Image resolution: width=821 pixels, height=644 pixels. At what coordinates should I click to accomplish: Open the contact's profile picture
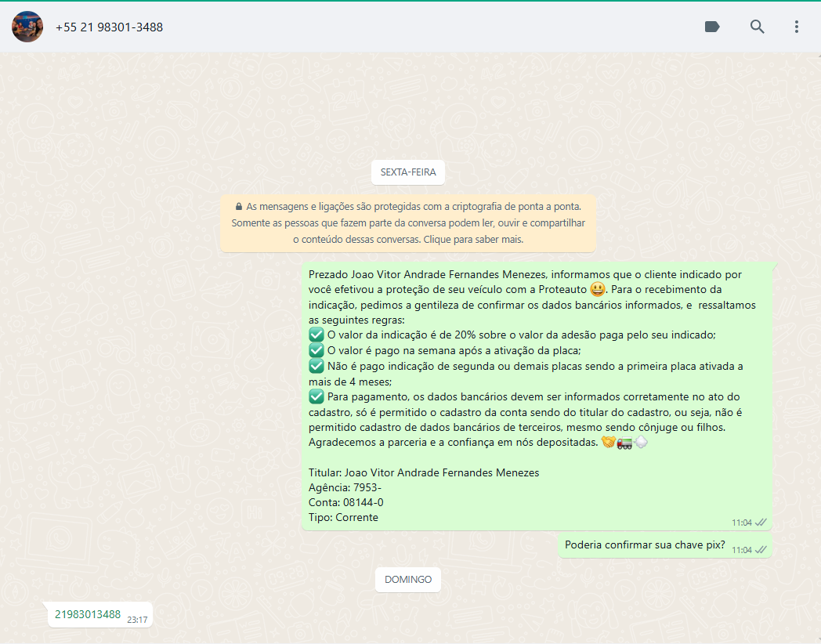point(27,27)
